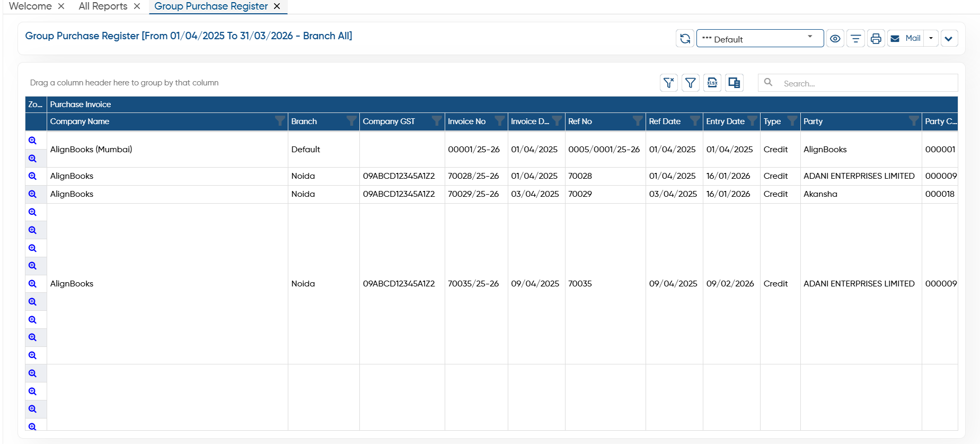Sort by the Entry Date column header
This screenshot has height=444, width=980.
[725, 121]
